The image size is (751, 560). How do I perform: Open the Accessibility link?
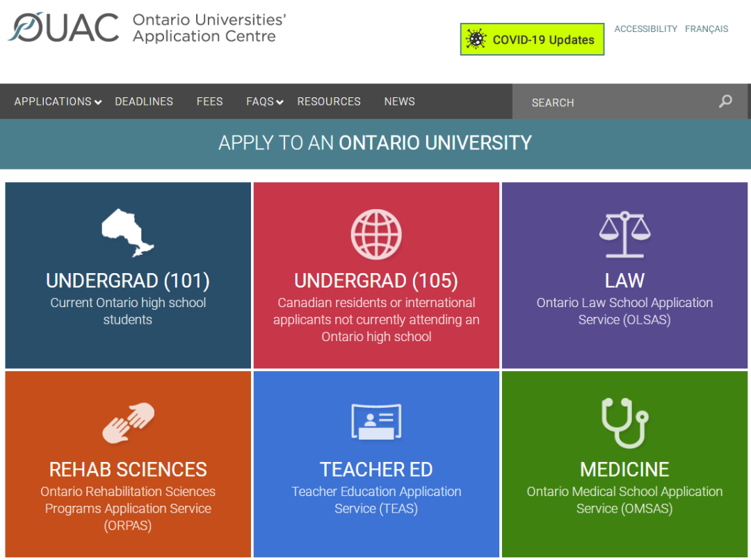tap(645, 28)
